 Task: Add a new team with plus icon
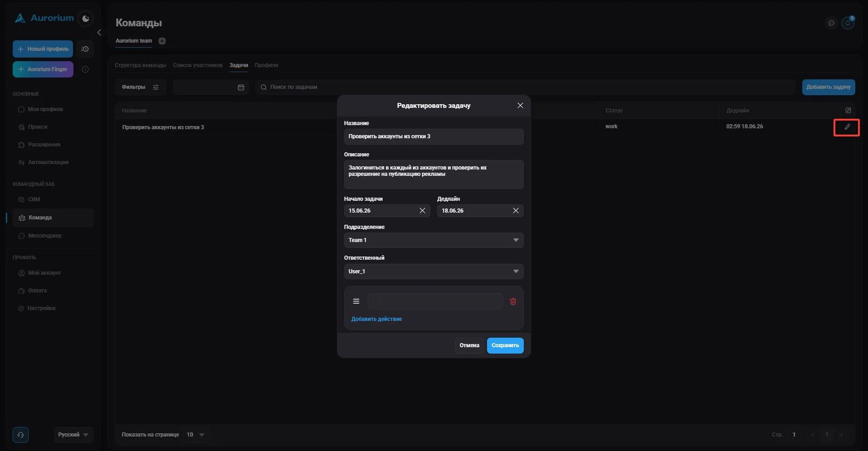[x=162, y=41]
